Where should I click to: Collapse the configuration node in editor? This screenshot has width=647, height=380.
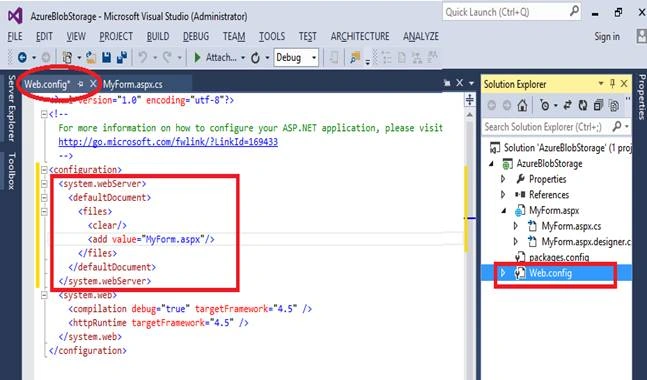tap(44, 169)
